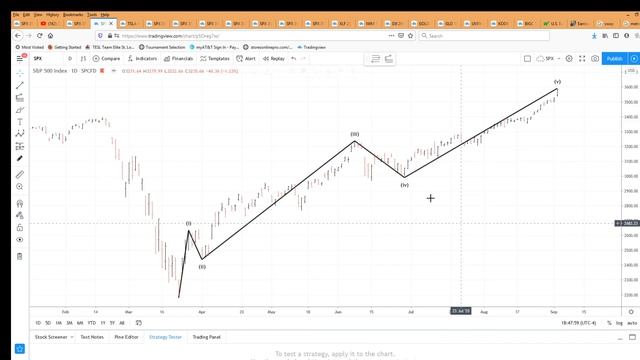Select the trend line drawing tool

tap(20, 85)
